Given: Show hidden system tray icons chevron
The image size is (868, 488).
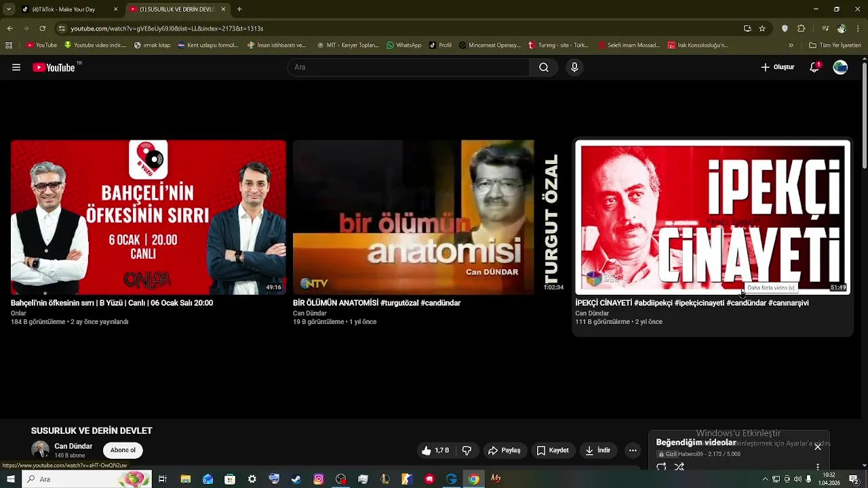Looking at the screenshot, I should [x=765, y=479].
